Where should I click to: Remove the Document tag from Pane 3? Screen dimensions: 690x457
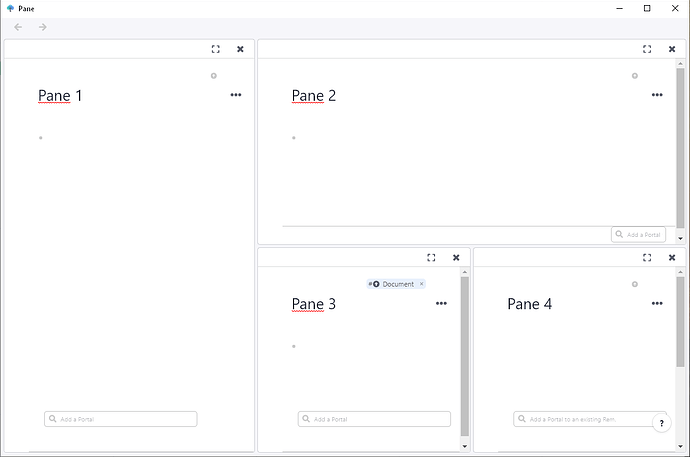point(422,284)
